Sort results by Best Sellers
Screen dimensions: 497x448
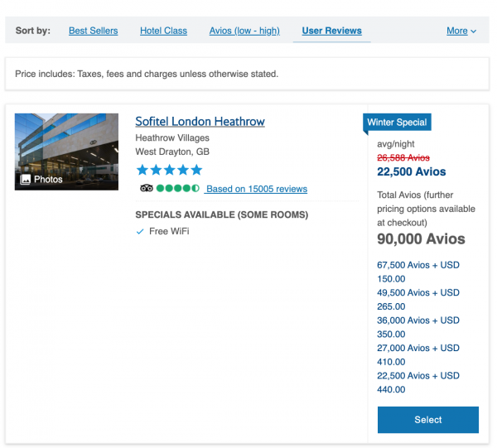(93, 31)
